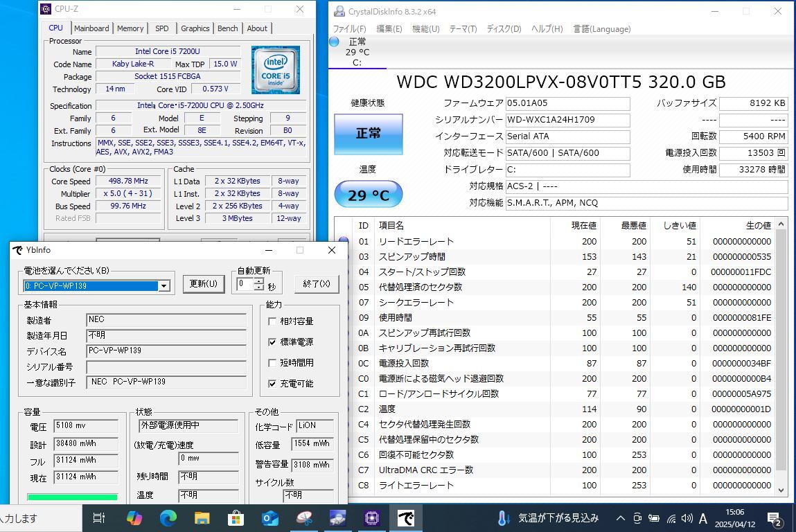Open the clock showing 15:06
796x532 pixels.
(x=734, y=517)
